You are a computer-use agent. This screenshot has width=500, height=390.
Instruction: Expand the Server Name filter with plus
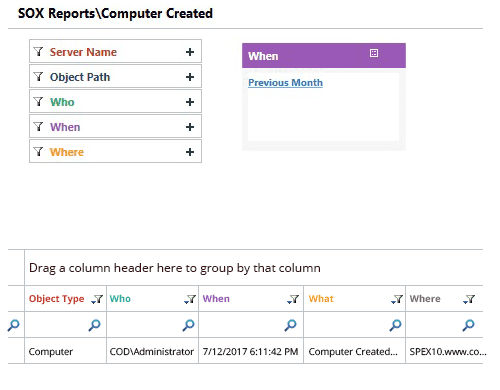[190, 52]
